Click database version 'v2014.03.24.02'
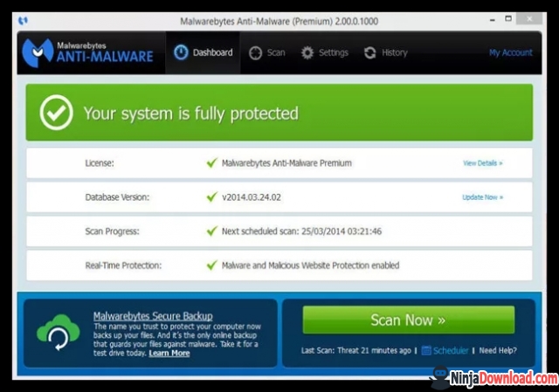Screen dimensions: 559x392 point(252,197)
